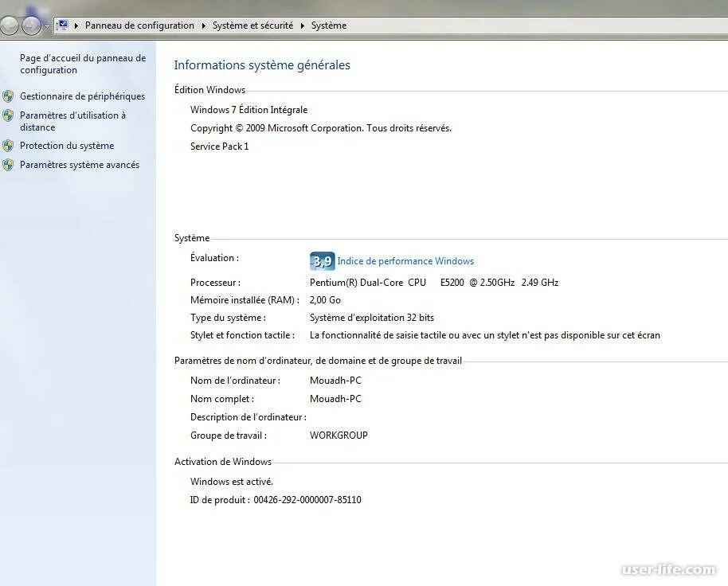The width and height of the screenshot is (728, 586).
Task: Click the 3,9 performance score badge
Action: click(323, 261)
